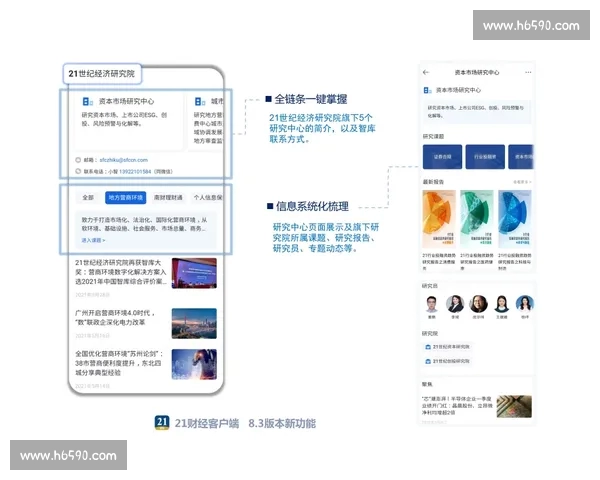Tap the 研究课题 section heading
Screen dimensions: 600x480
(x=433, y=136)
